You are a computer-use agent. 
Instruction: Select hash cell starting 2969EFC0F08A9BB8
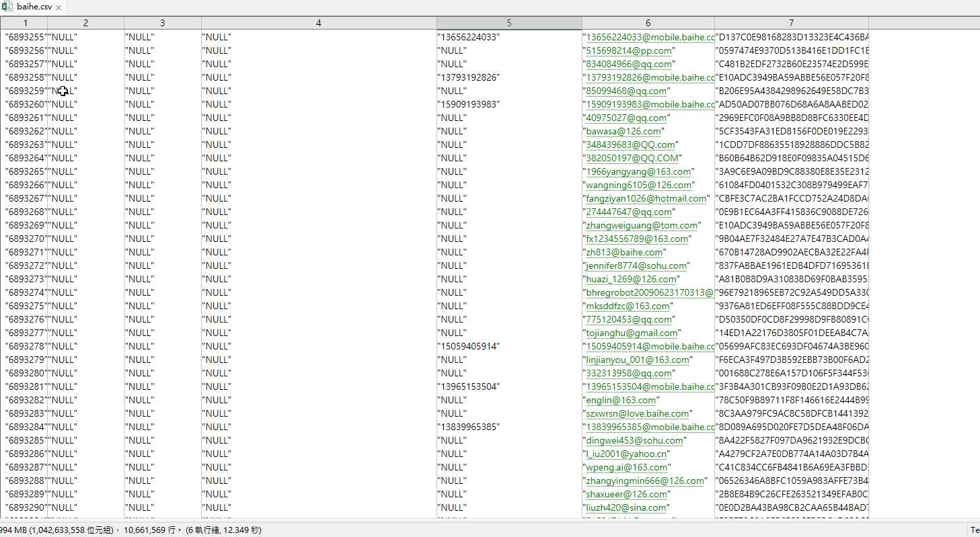tap(792, 118)
